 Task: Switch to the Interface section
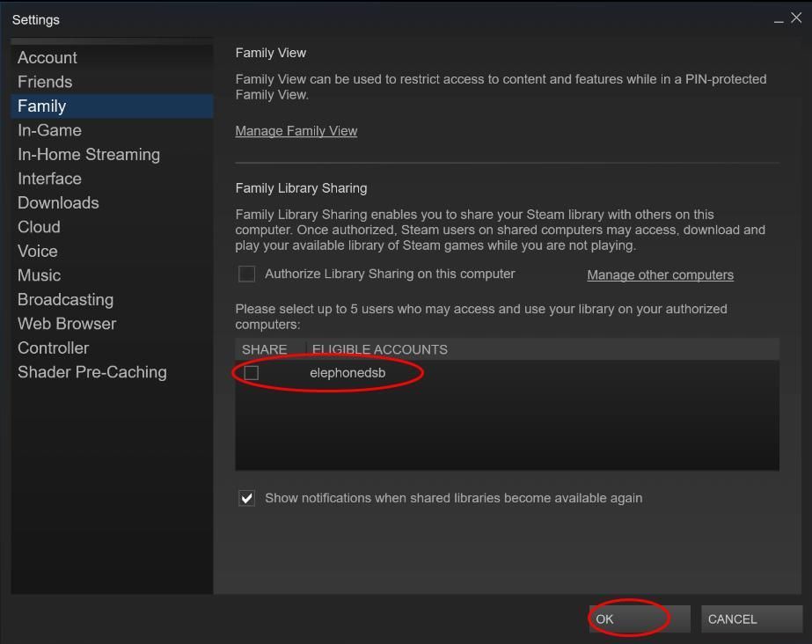coord(49,179)
